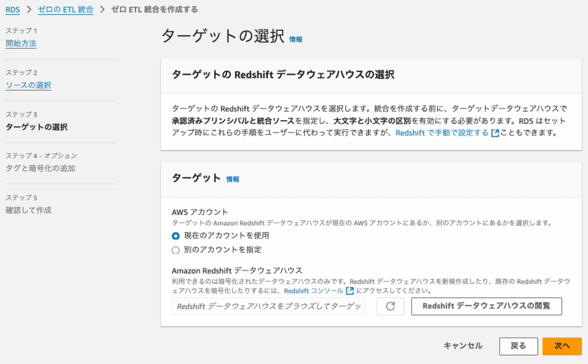This screenshot has height=364, width=588.
Task: Open Redshift コンソール link
Action: [x=313, y=291]
